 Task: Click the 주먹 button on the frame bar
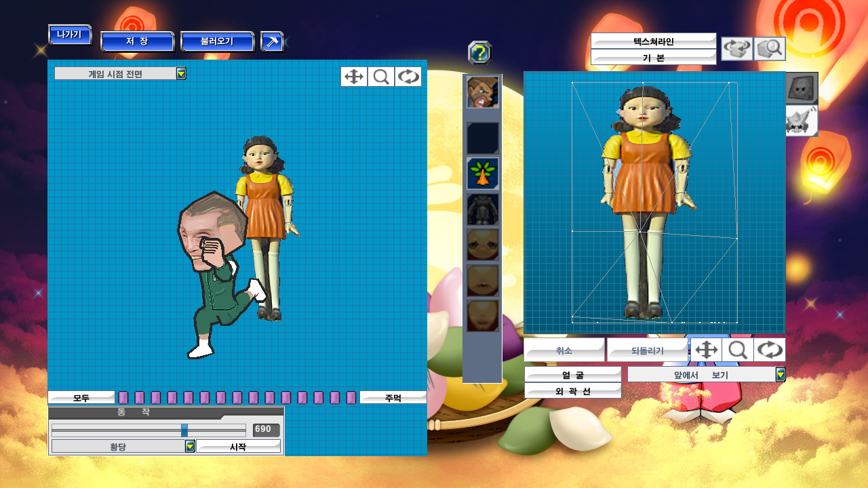tap(393, 398)
